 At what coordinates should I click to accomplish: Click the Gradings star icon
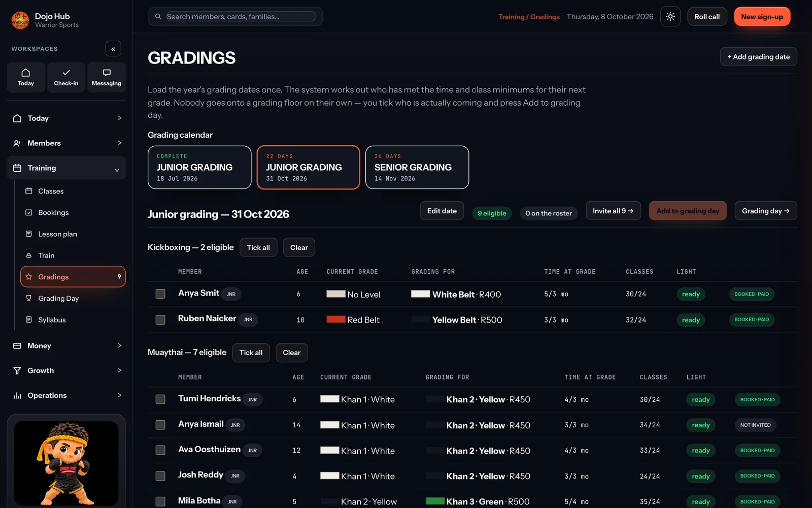tap(29, 277)
